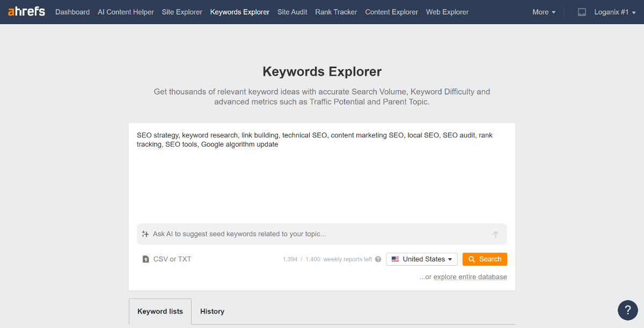Switch to the History tab
The height and width of the screenshot is (328, 644).
212,311
